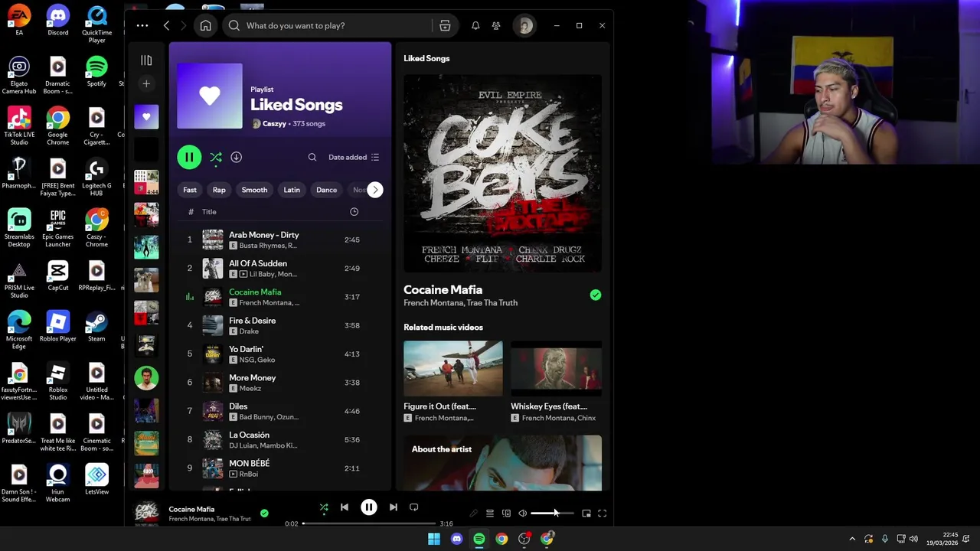Open artist link 'French Montana, Trae Tha Truth' in panel
Screen dimensions: 980x551
(x=460, y=303)
